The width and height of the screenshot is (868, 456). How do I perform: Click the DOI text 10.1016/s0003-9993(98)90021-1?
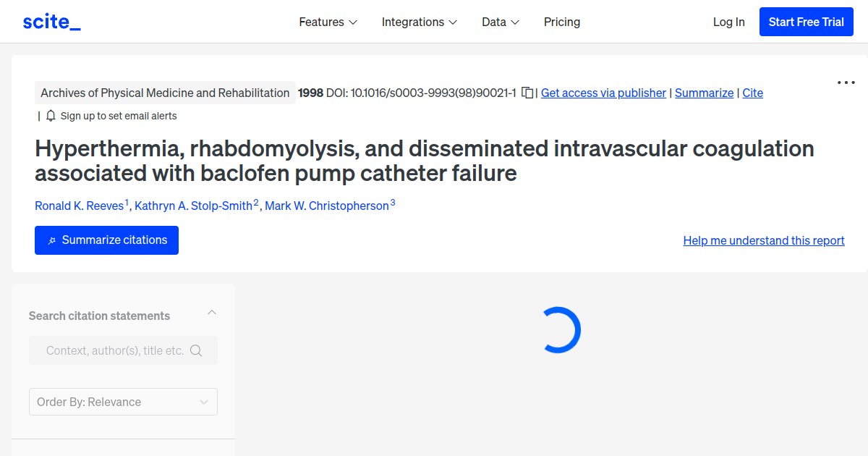[433, 93]
